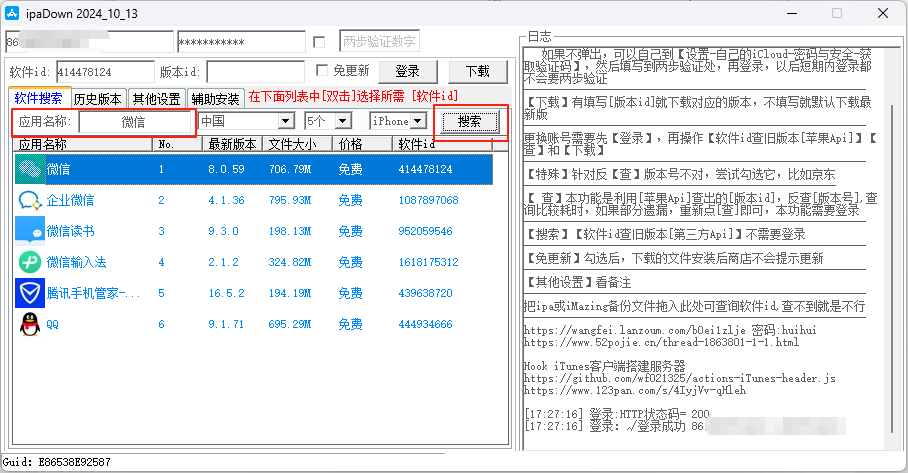The width and height of the screenshot is (908, 473).
Task: Sort by the 应用名称 column header
Action: click(x=82, y=144)
